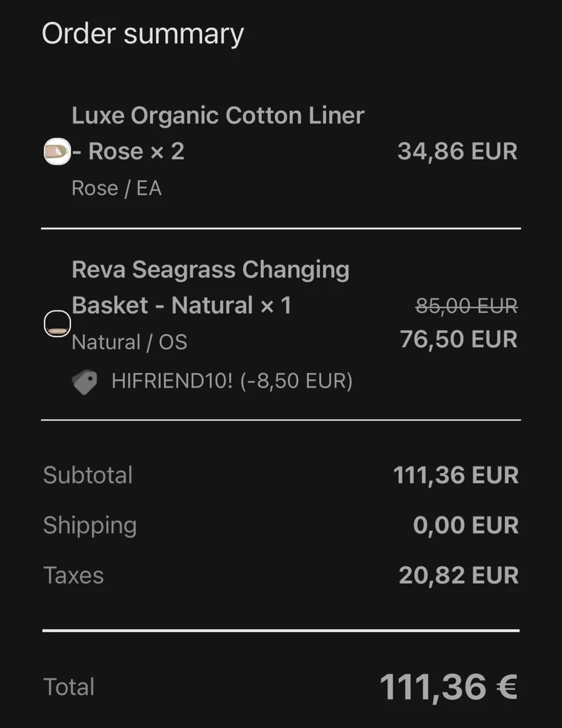The width and height of the screenshot is (562, 728).
Task: Click the Rose / EA variant text
Action: 116,189
